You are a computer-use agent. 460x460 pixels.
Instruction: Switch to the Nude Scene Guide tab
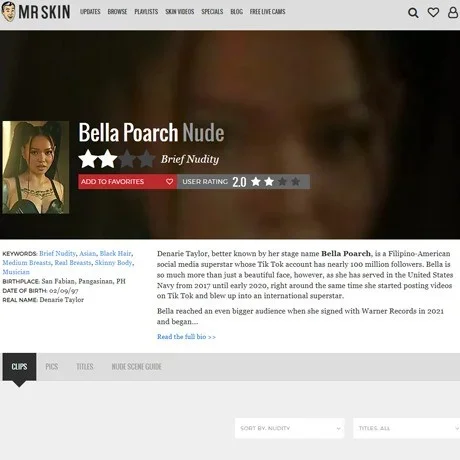(136, 367)
